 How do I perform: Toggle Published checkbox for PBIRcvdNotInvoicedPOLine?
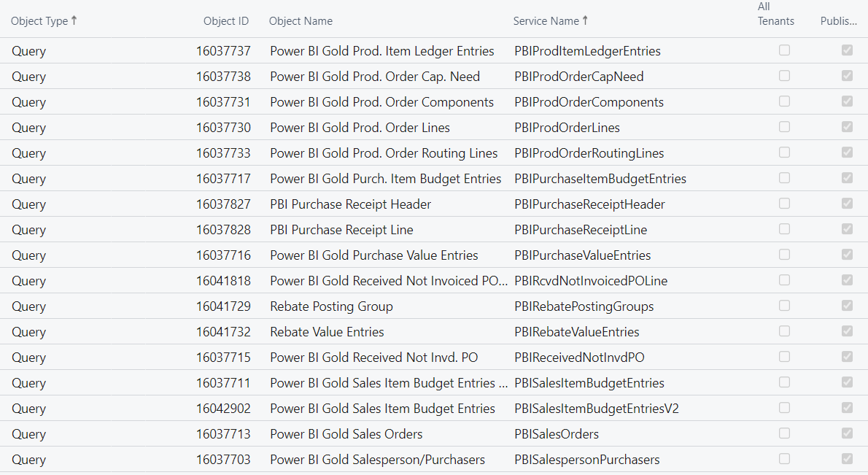coord(847,280)
